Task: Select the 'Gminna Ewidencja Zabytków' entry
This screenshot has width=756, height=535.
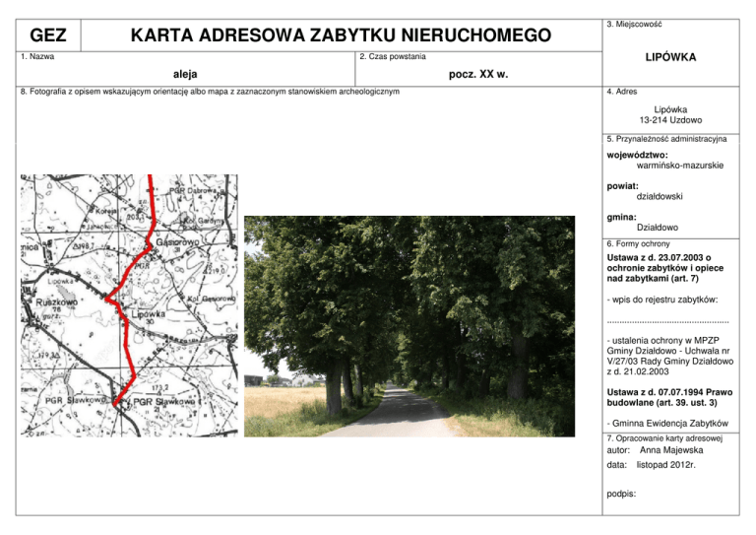Action: tap(668, 422)
